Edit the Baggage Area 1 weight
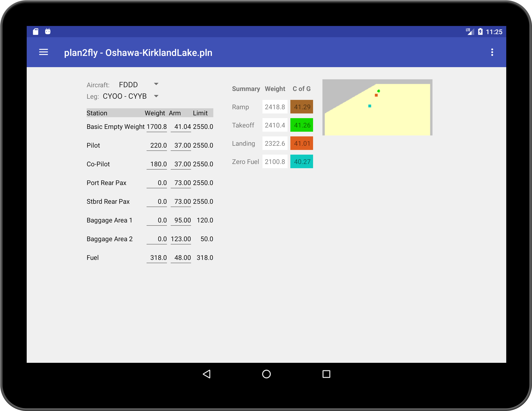Screen dimensions: 532x411 [157, 220]
